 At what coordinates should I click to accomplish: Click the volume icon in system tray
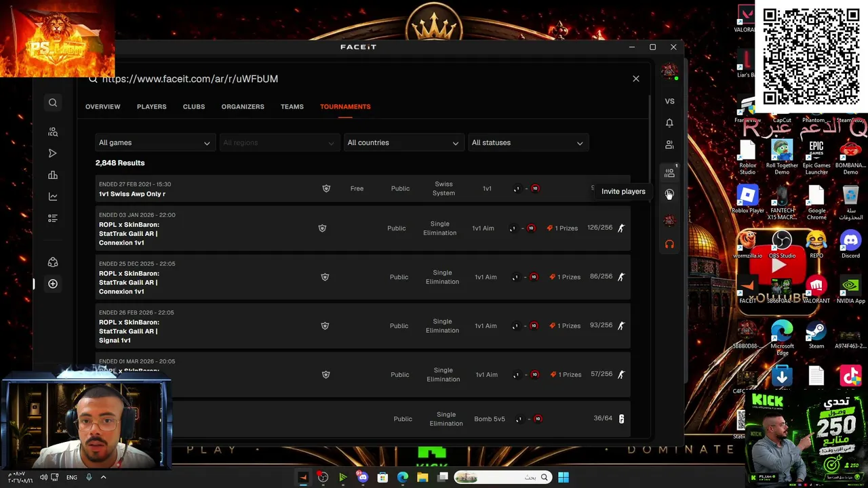(x=43, y=477)
